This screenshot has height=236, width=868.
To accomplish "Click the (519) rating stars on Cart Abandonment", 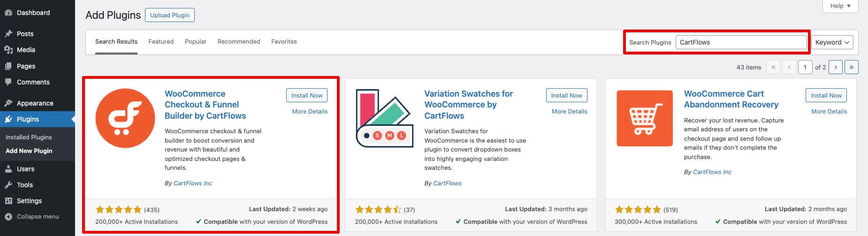I will click(x=638, y=210).
